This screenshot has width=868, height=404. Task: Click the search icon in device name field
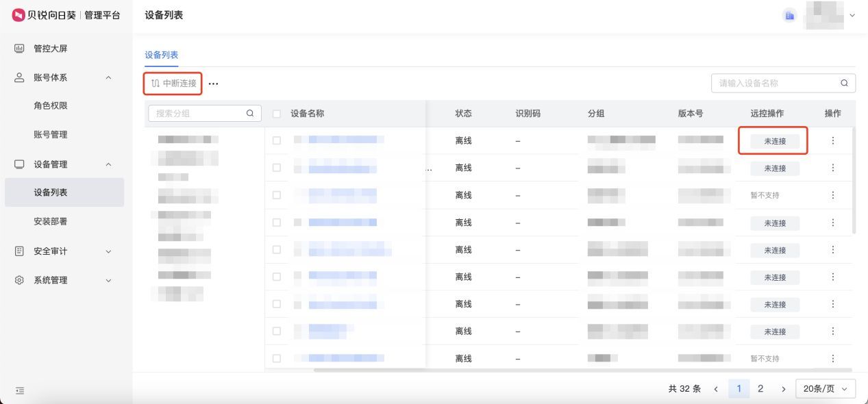(844, 83)
